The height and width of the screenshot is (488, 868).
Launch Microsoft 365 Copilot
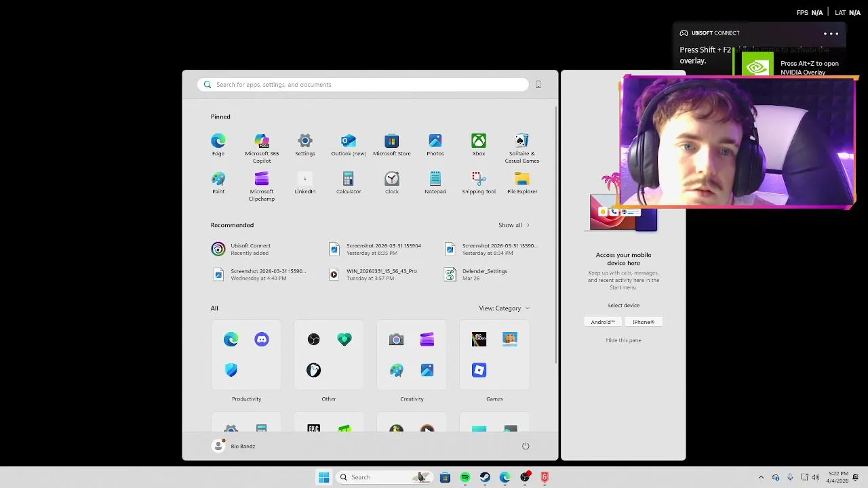[262, 148]
